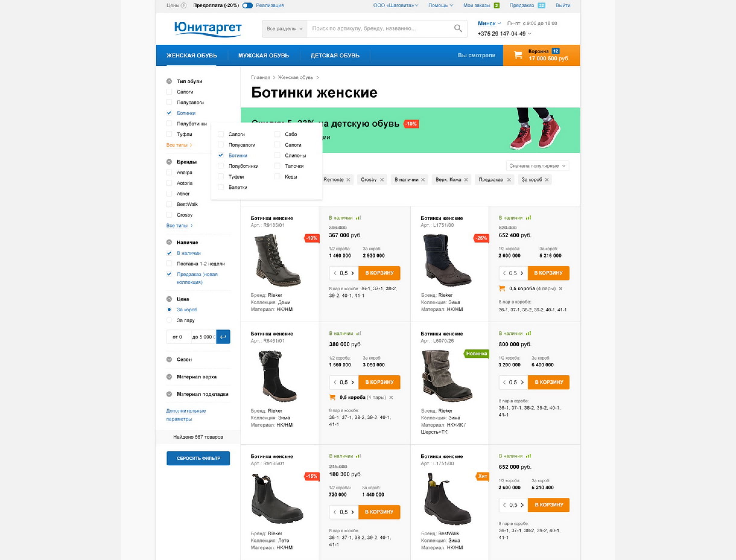Select the За пару price radio button
736x560 pixels.
[x=169, y=320]
